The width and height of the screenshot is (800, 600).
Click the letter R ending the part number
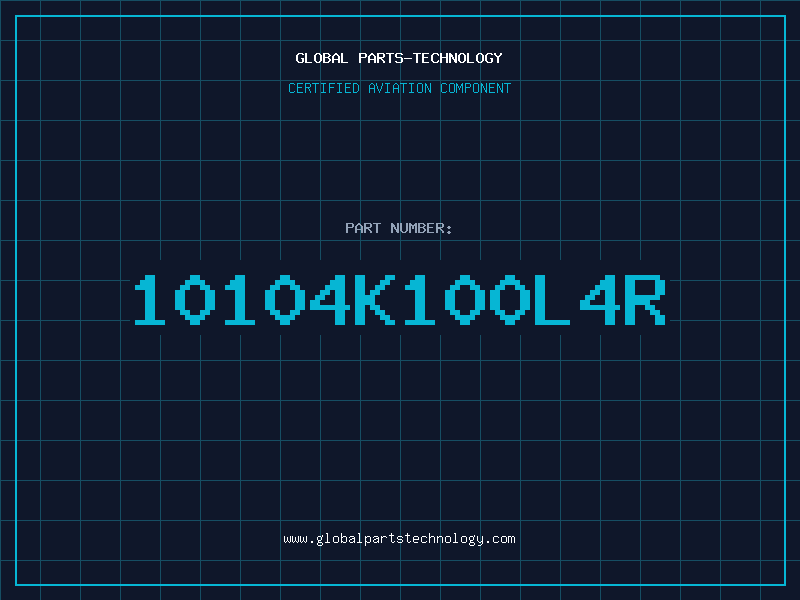pyautogui.click(x=645, y=300)
